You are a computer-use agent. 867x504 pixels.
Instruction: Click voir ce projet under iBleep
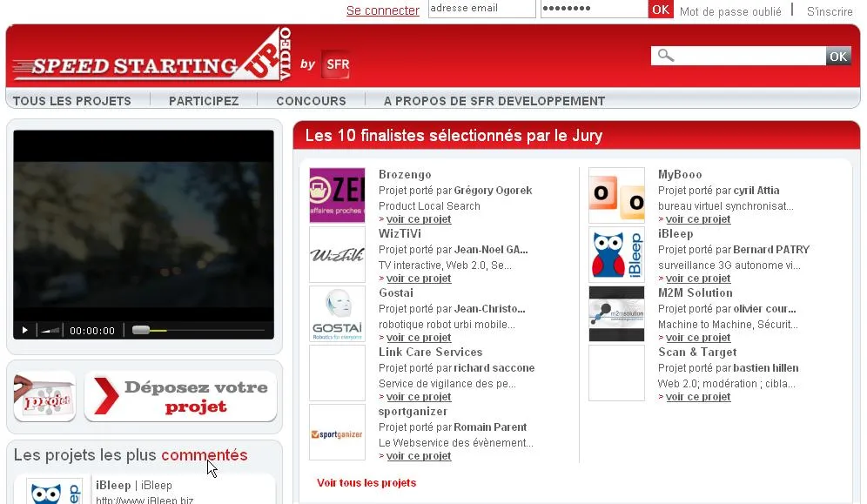pos(698,279)
